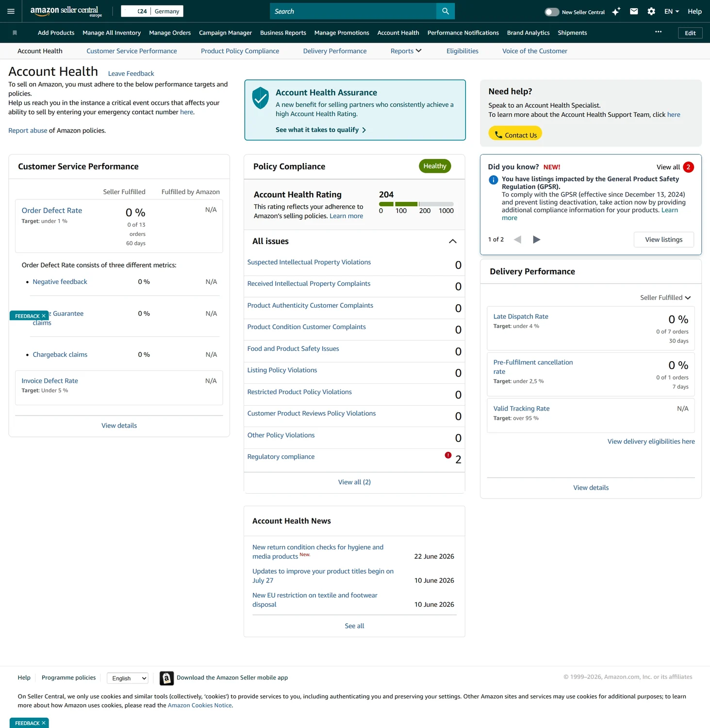Image resolution: width=710 pixels, height=728 pixels.
Task: Click the search magnifier button
Action: point(446,11)
